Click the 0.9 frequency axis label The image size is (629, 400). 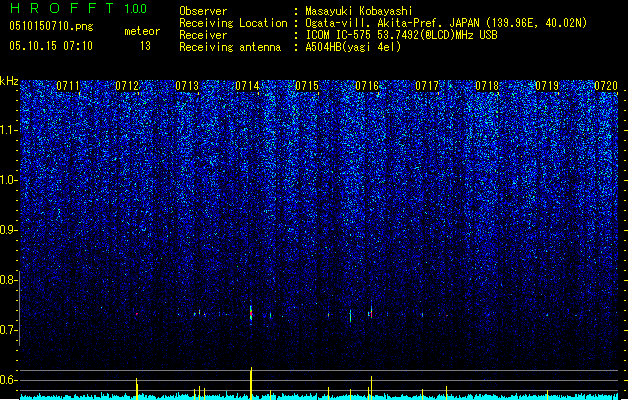9,230
